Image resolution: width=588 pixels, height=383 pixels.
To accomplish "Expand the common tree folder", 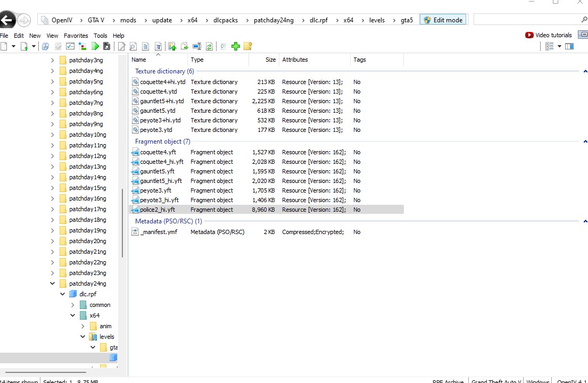I will pyautogui.click(x=73, y=305).
